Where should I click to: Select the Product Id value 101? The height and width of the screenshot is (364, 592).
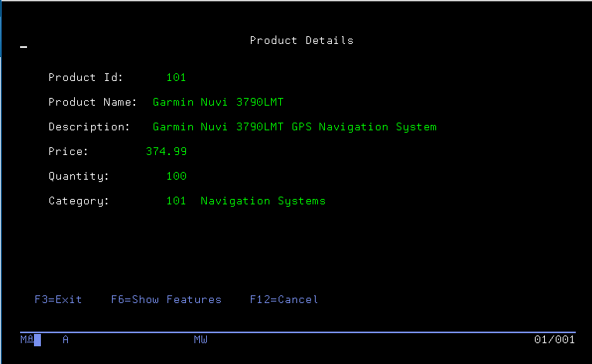pyautogui.click(x=176, y=77)
